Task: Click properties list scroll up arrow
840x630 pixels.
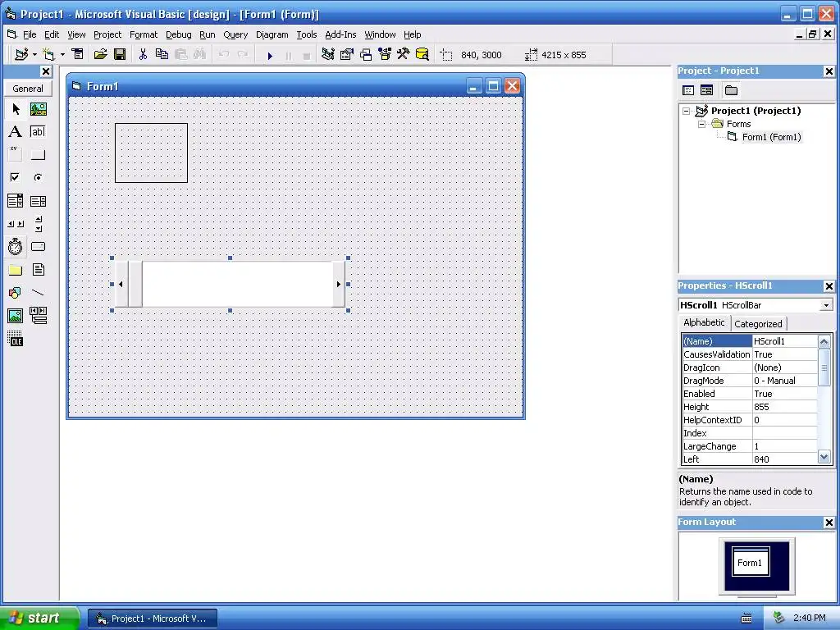Action: coord(824,341)
